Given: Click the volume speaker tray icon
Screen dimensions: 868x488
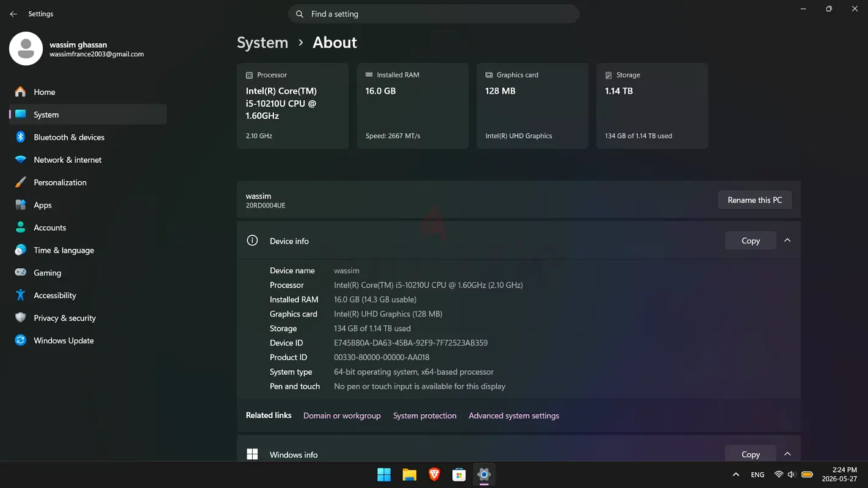Looking at the screenshot, I should (x=792, y=475).
